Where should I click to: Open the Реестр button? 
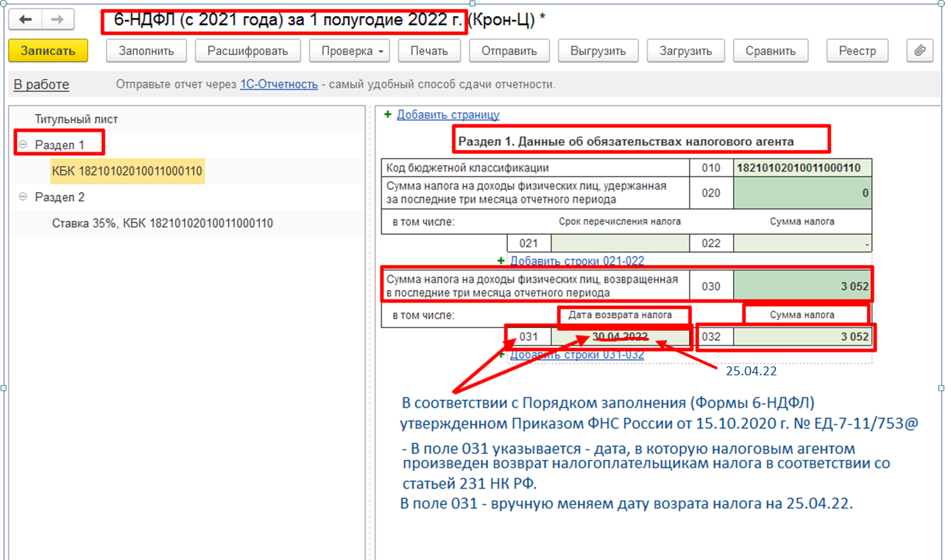point(857,51)
